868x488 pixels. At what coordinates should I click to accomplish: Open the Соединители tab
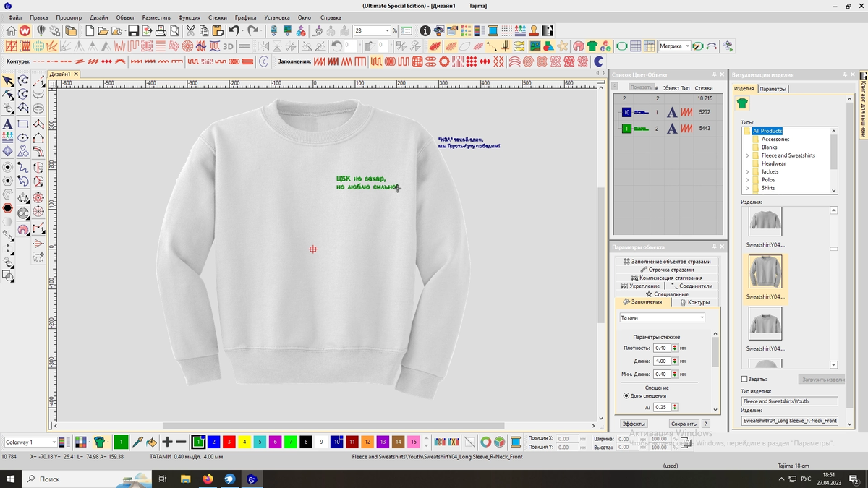[x=692, y=286]
